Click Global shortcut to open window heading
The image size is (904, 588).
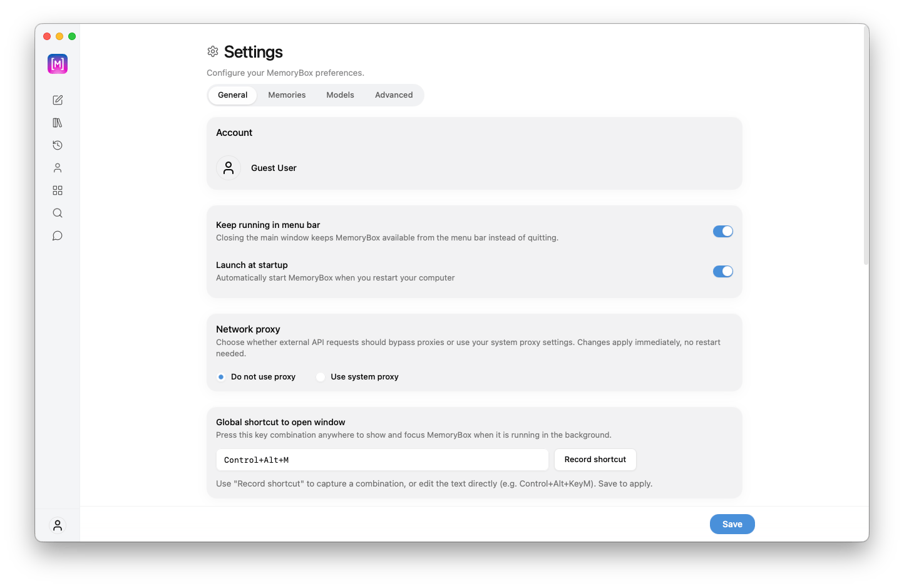[x=280, y=422]
